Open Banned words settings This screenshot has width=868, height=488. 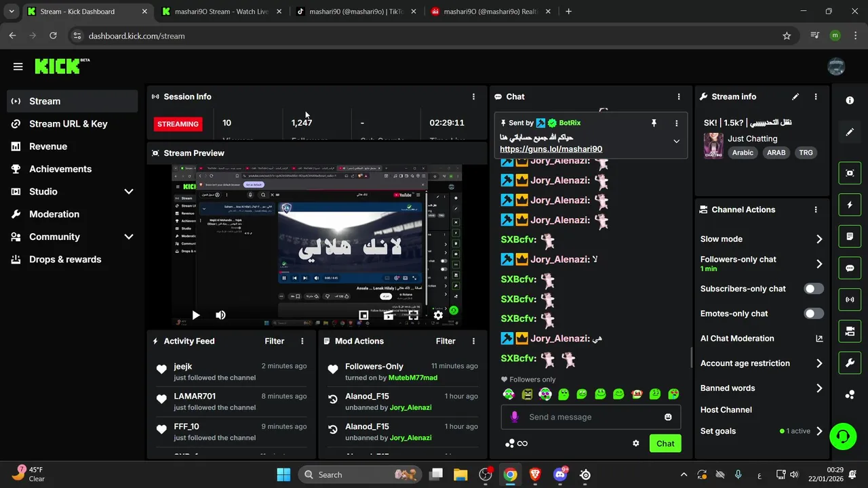click(762, 388)
